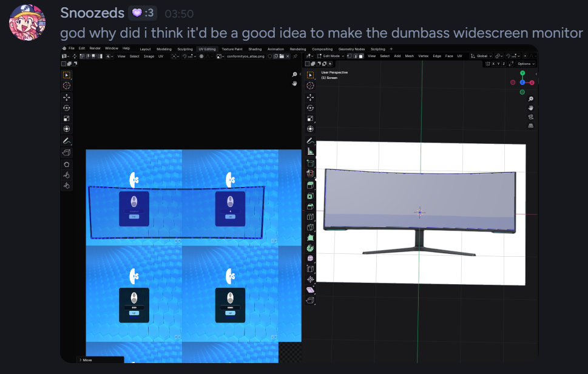Screen dimensions: 588x374
Task: Select the Cursor tool in UV editor
Action: point(67,86)
